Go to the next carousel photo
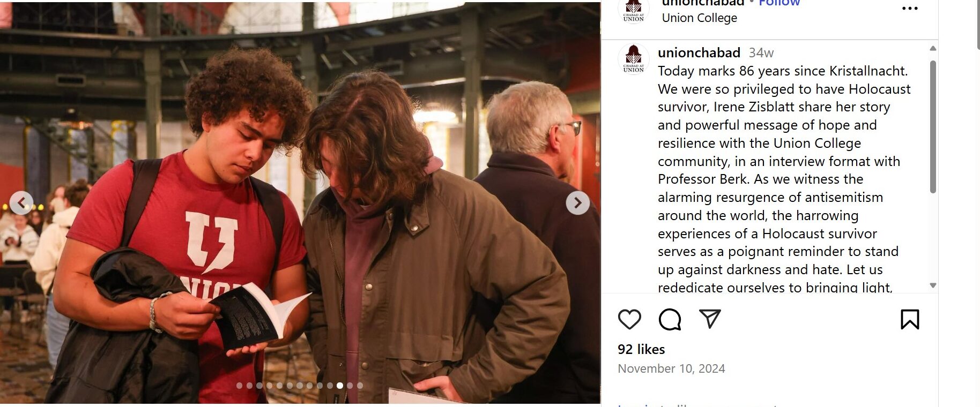This screenshot has width=980, height=407. tap(577, 203)
